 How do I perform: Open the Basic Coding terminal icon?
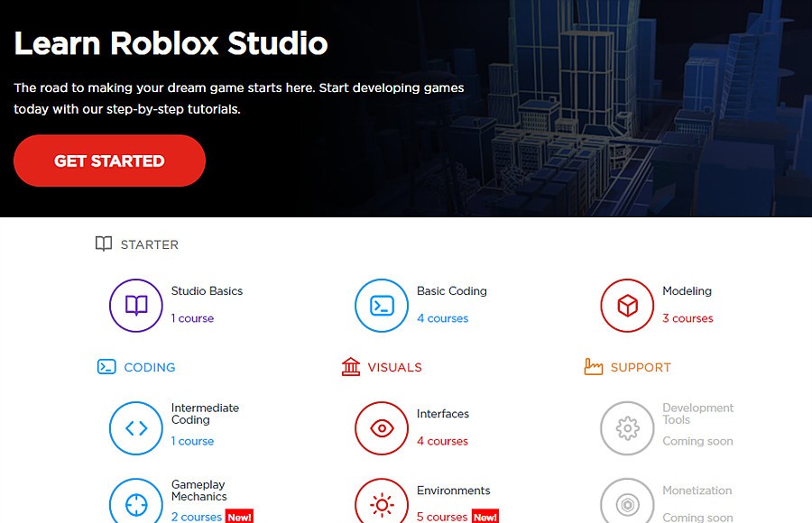point(382,306)
